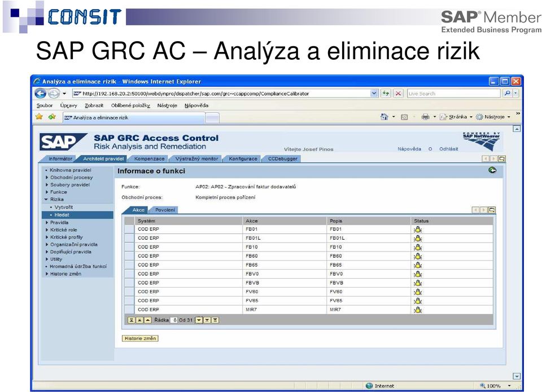
Task: Select Vytvořit under Rizika
Action: click(64, 207)
